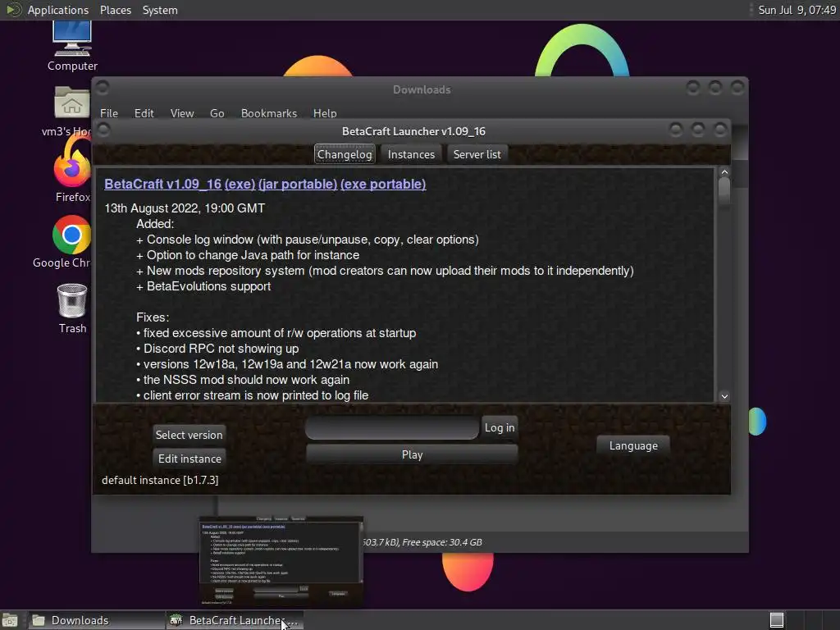The height and width of the screenshot is (630, 840).
Task: Click the Select version button
Action: 189,435
